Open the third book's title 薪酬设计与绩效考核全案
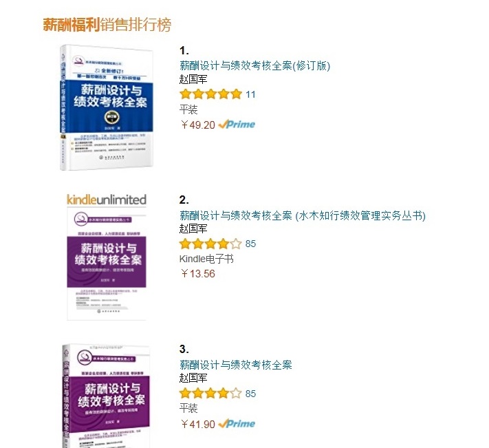Screen dimensions: 489x448 point(236,365)
